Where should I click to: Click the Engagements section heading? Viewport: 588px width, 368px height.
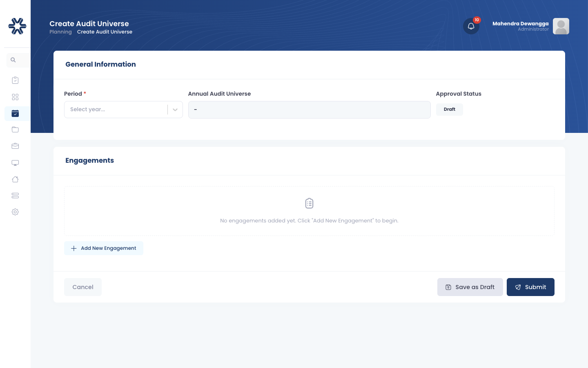pyautogui.click(x=89, y=160)
